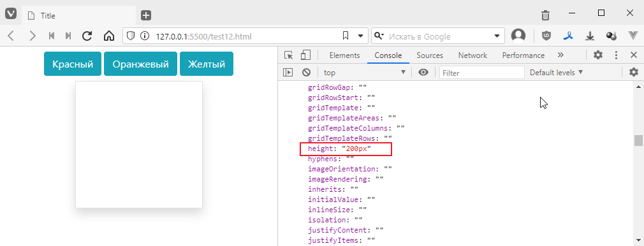Open the search engine selector
The image size is (644, 246).
tap(379, 36)
